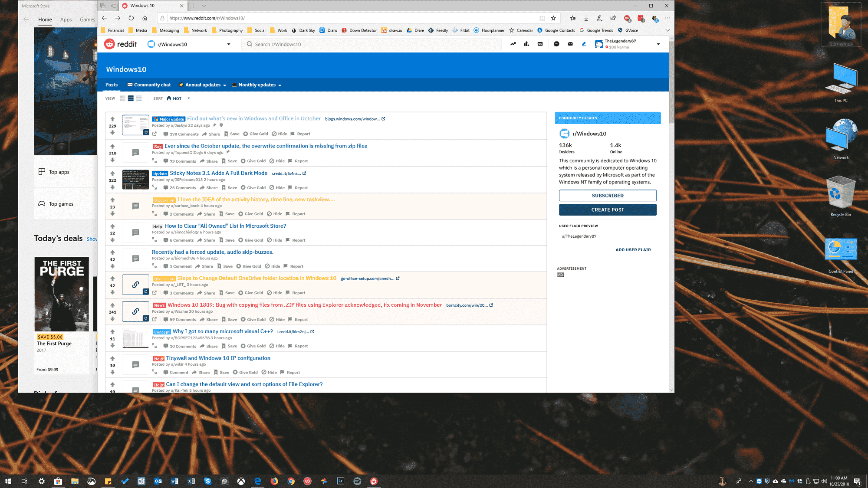Add page to favorites star icon
The width and height of the screenshot is (868, 488).
coord(553,18)
